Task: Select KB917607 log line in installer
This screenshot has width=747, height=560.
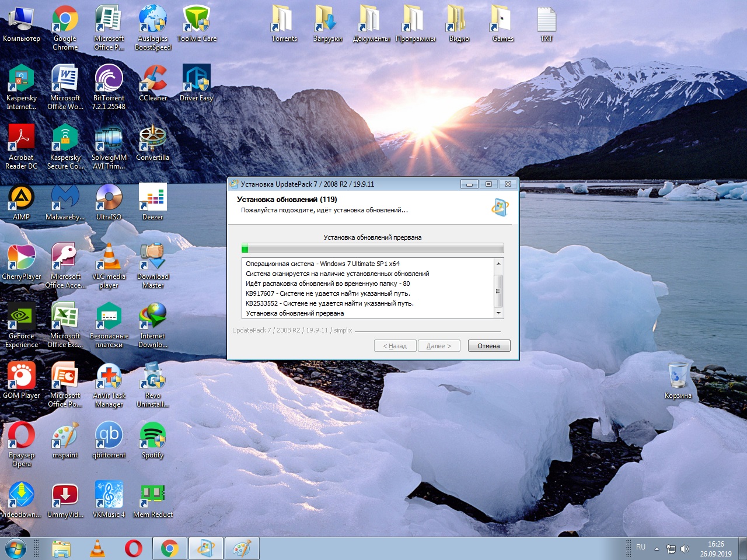Action: point(328,293)
